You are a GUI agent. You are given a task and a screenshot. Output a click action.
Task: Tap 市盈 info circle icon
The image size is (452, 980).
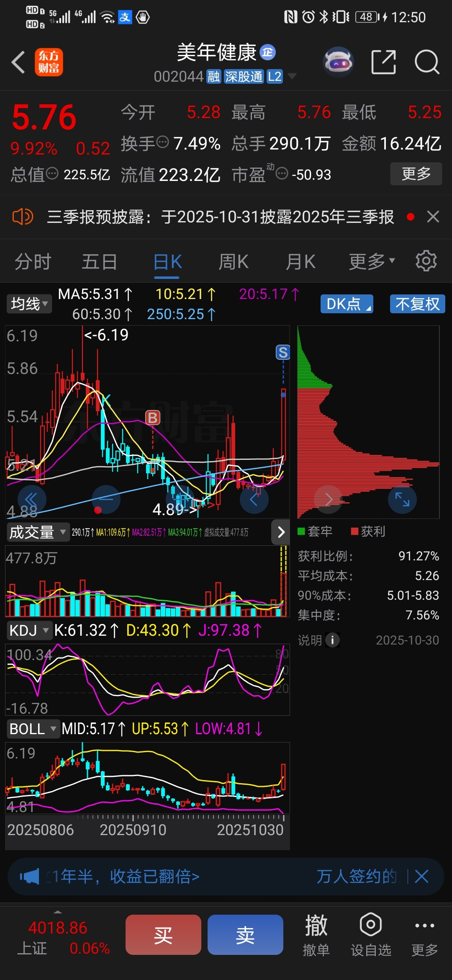pos(282,173)
